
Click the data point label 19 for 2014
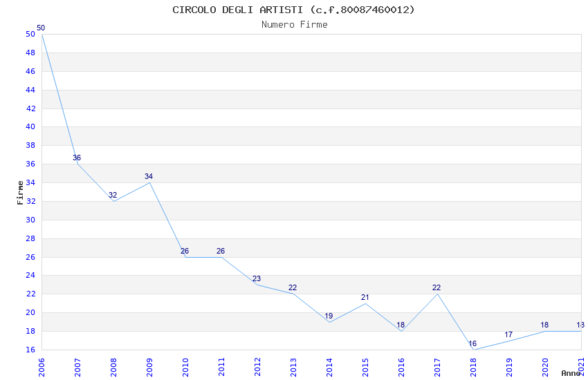pyautogui.click(x=329, y=316)
